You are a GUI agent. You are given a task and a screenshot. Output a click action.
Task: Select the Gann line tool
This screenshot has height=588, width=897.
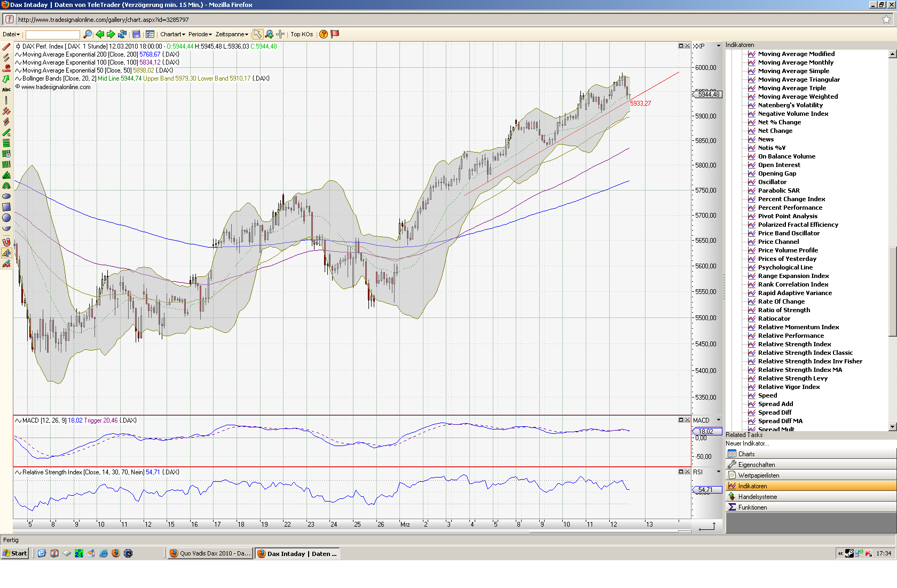click(x=6, y=132)
